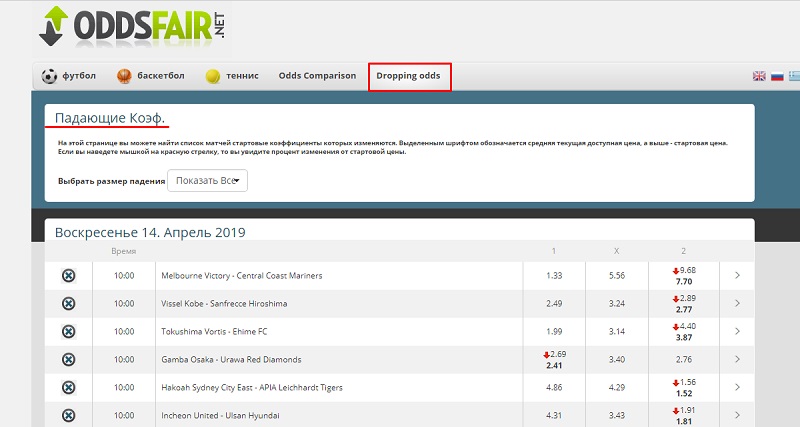Click the football icon for Incheon United row
The image size is (800, 427).
(x=68, y=415)
